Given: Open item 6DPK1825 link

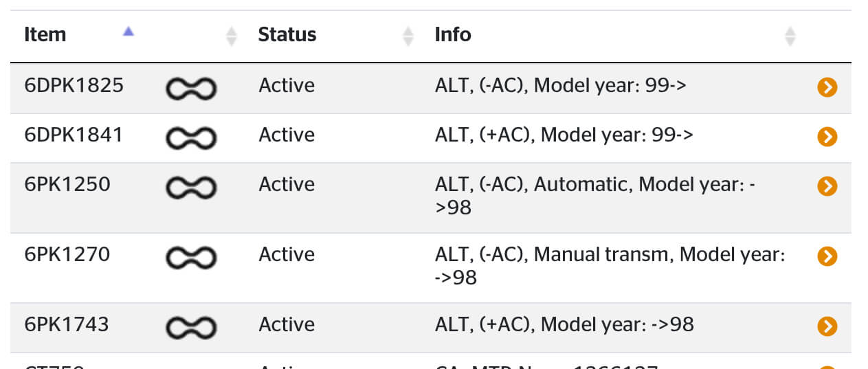Looking at the screenshot, I should pyautogui.click(x=74, y=85).
